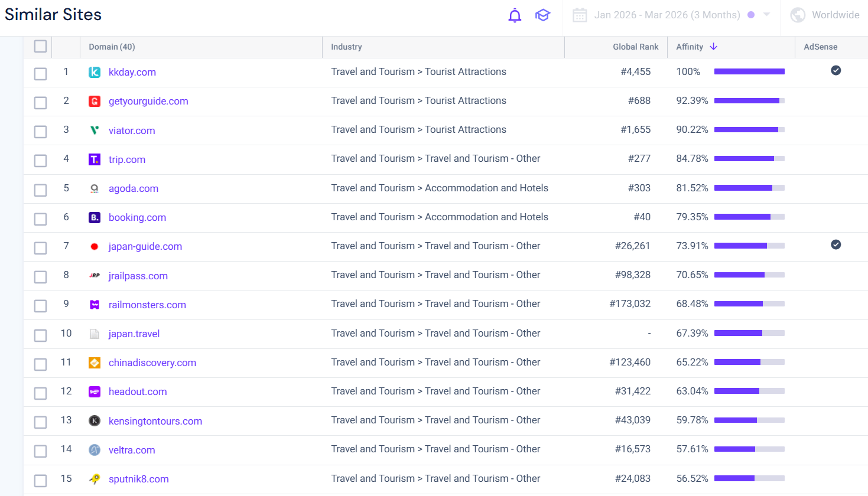
Task: Open the date range dropdown arrow
Action: [766, 15]
